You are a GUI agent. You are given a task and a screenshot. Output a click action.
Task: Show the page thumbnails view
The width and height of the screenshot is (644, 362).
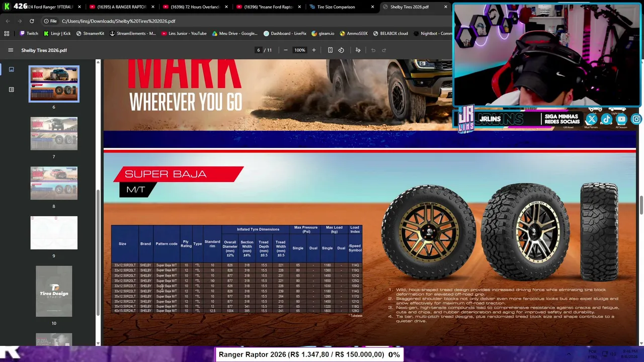[x=11, y=69]
